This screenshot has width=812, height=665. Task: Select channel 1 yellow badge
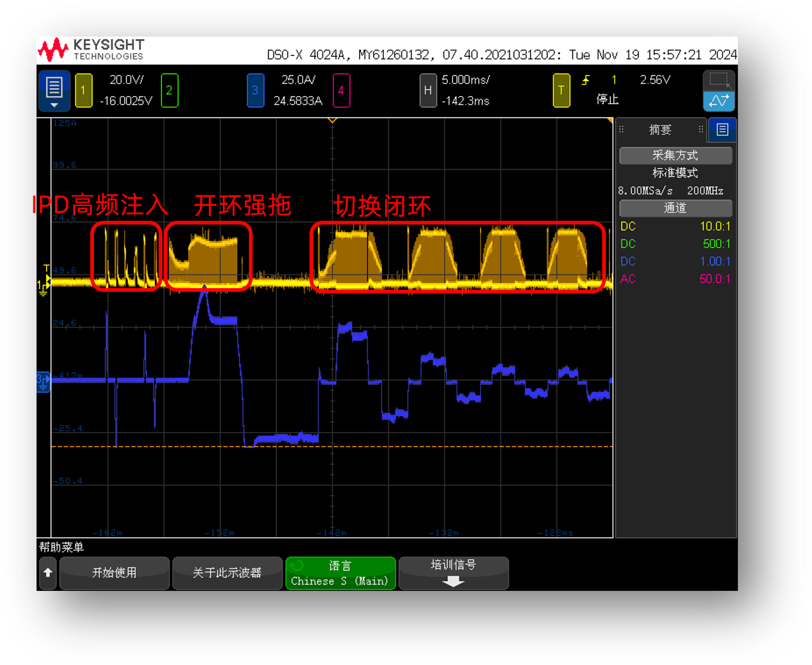tap(83, 91)
